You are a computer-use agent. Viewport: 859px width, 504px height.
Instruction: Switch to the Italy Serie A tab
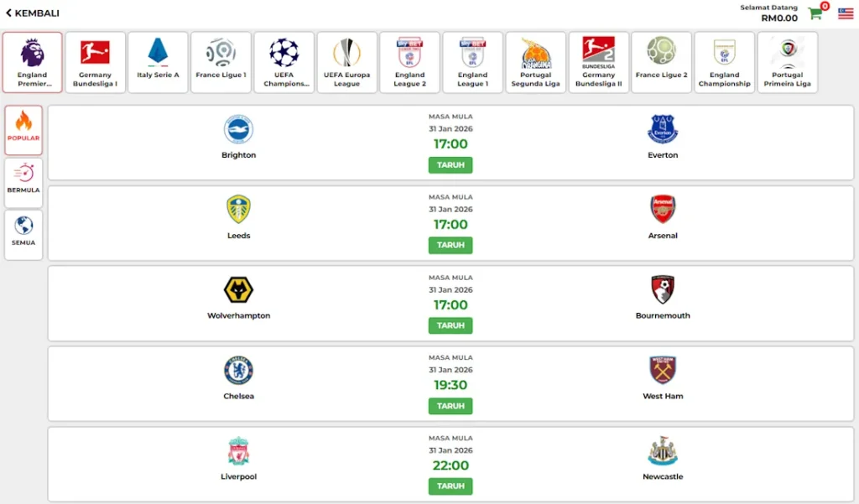click(x=158, y=62)
